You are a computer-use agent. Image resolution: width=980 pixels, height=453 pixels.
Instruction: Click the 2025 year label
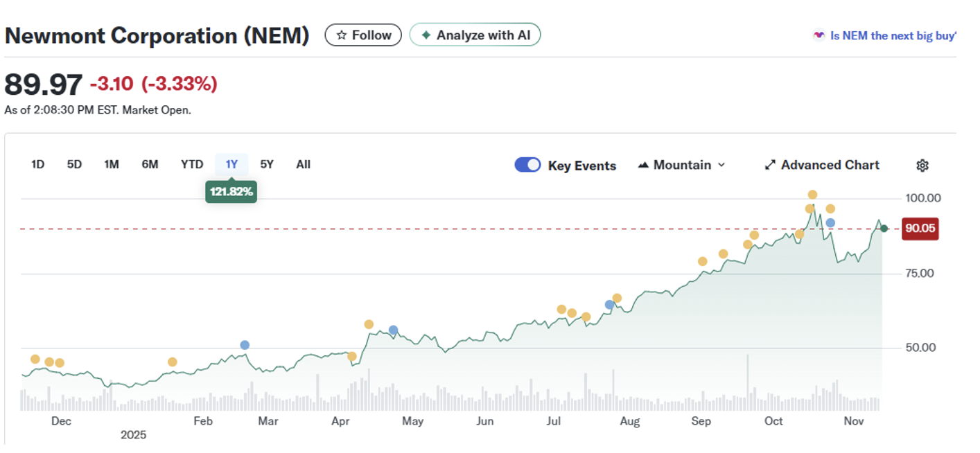tap(134, 435)
